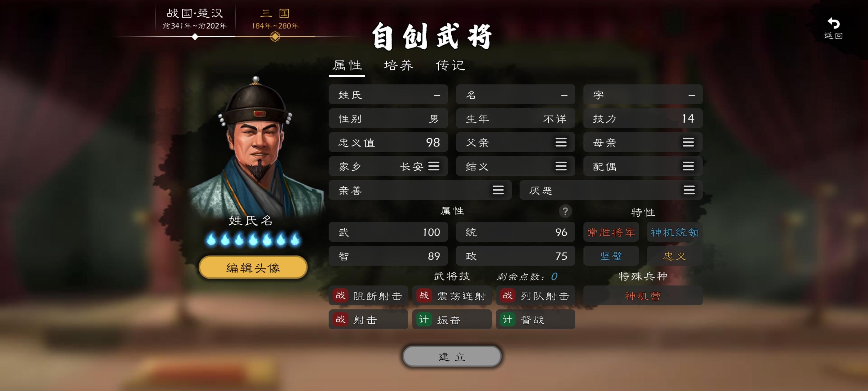Screen dimensions: 868x391
Task: Click the 编辑头像 button
Action: [x=253, y=267]
